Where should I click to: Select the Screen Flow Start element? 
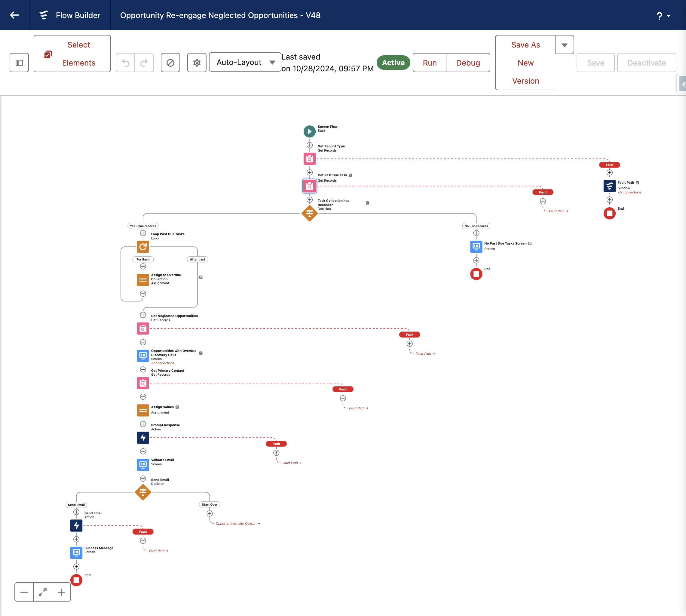pos(310,131)
